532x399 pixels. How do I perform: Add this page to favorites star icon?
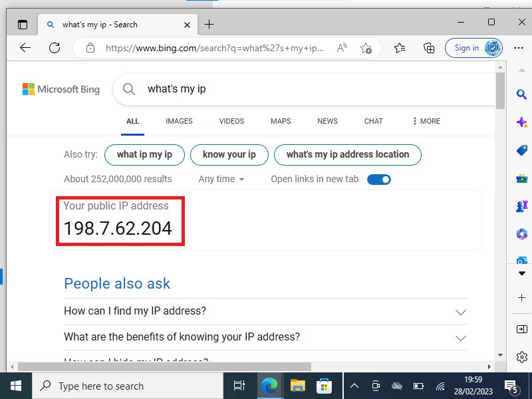point(366,48)
